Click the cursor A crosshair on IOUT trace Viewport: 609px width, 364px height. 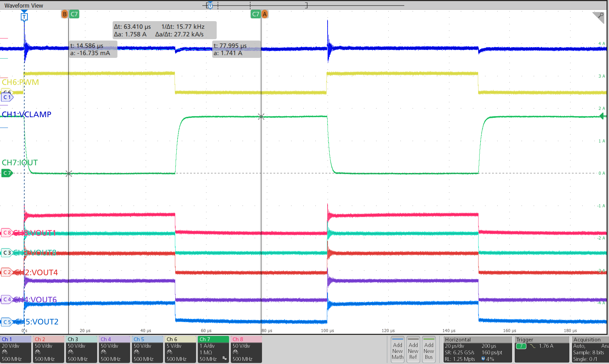(261, 117)
